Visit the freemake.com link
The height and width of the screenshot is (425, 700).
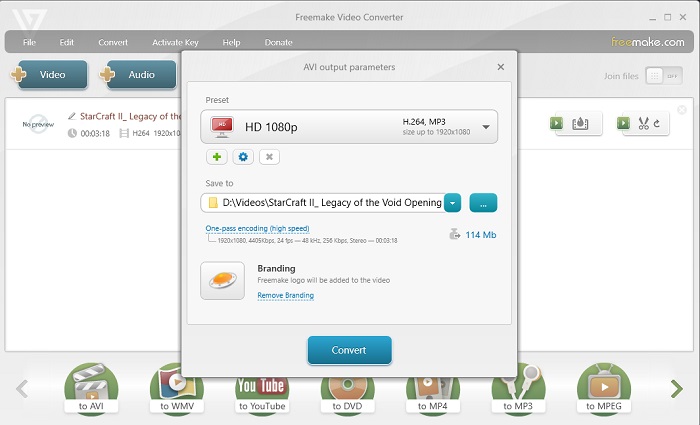(x=647, y=42)
